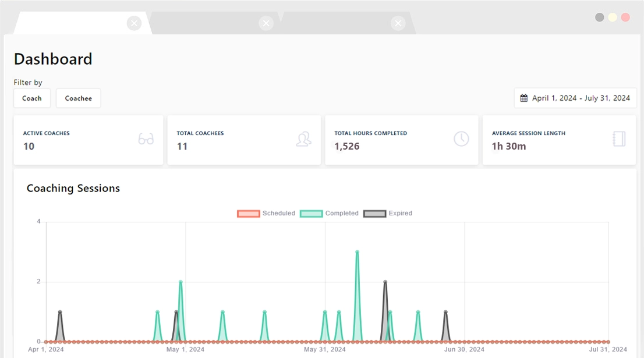Screen dimensions: 644x358
Task: Switch to the third browser tab
Action: pos(344,23)
